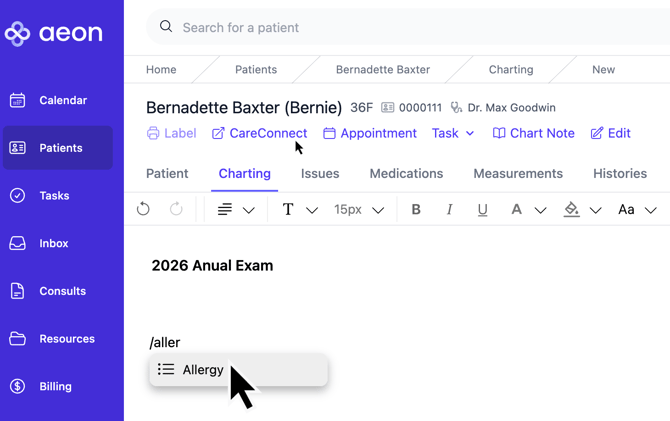The image size is (670, 421).
Task: Open Calendar from the sidebar
Action: 62,100
